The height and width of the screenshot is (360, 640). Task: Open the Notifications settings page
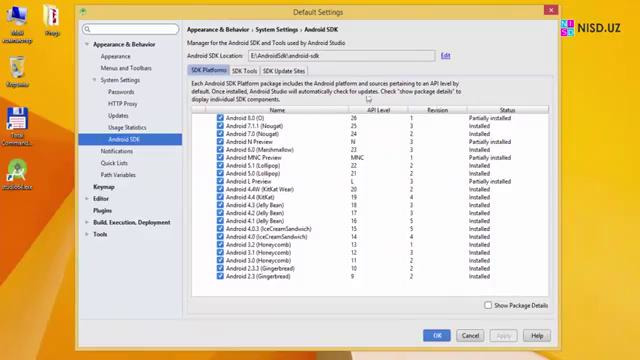pos(116,151)
